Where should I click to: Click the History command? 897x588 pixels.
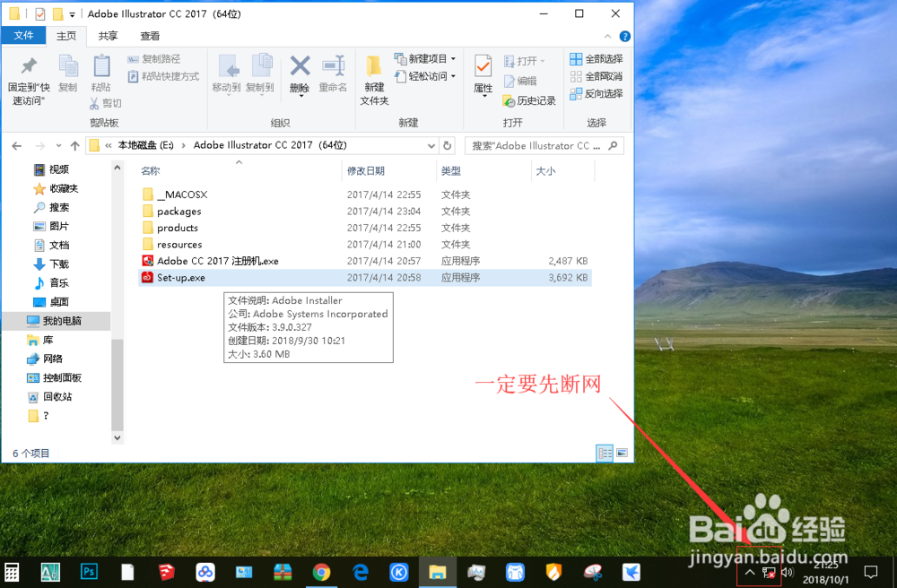tap(529, 100)
